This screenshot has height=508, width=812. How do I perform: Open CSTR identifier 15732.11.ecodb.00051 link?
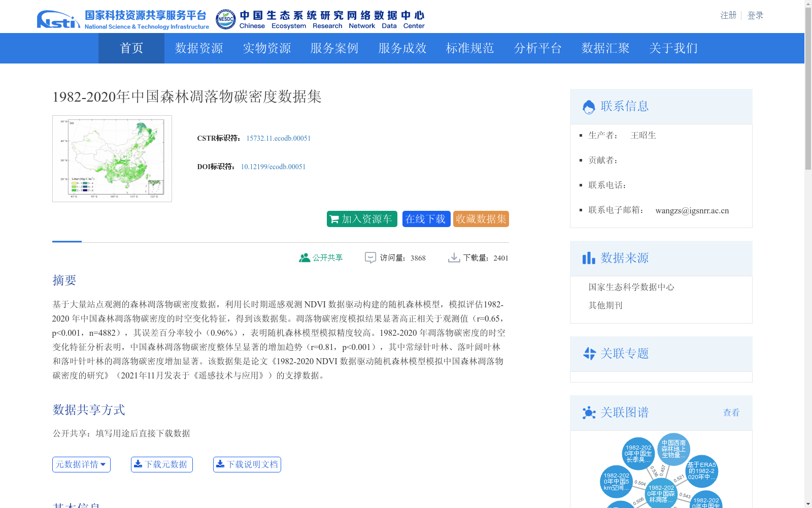click(x=279, y=138)
